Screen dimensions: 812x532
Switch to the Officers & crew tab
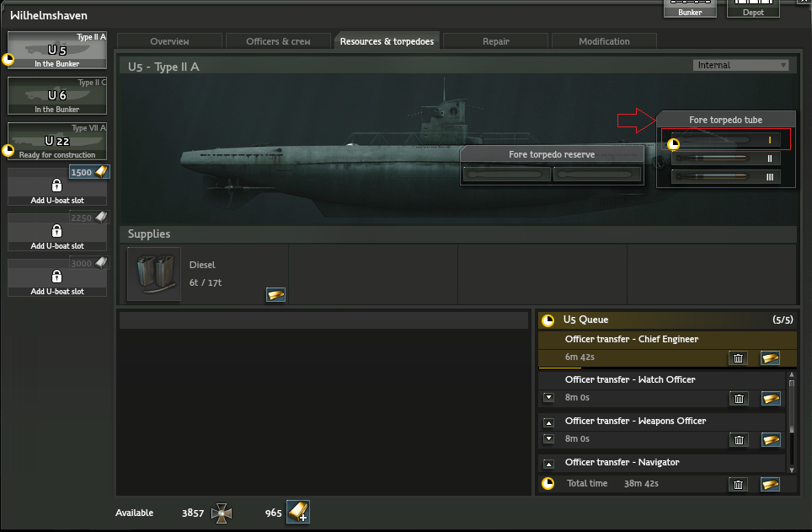point(278,41)
